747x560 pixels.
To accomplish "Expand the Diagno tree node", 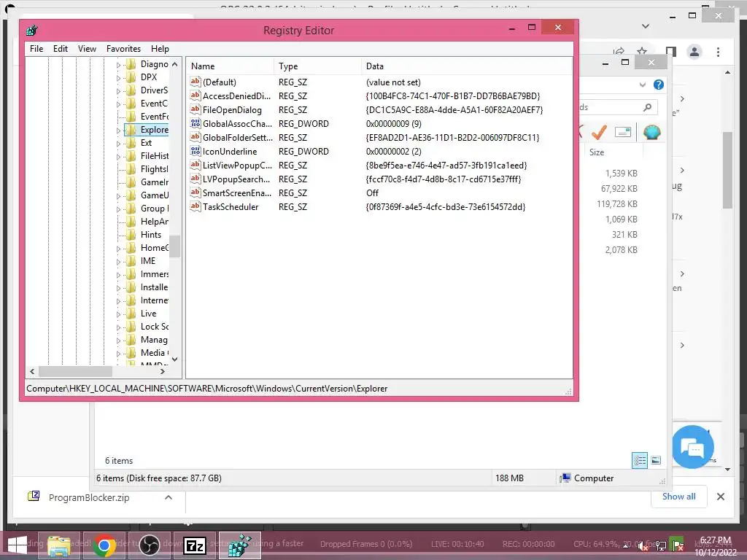I will point(119,64).
